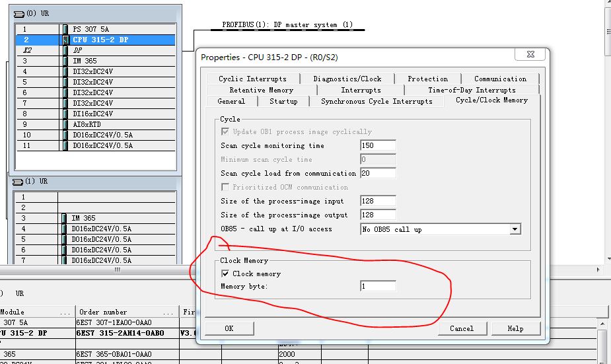Click the module icon in rack 1 slot 7
Viewport: 611px width, 364px height.
click(x=64, y=260)
